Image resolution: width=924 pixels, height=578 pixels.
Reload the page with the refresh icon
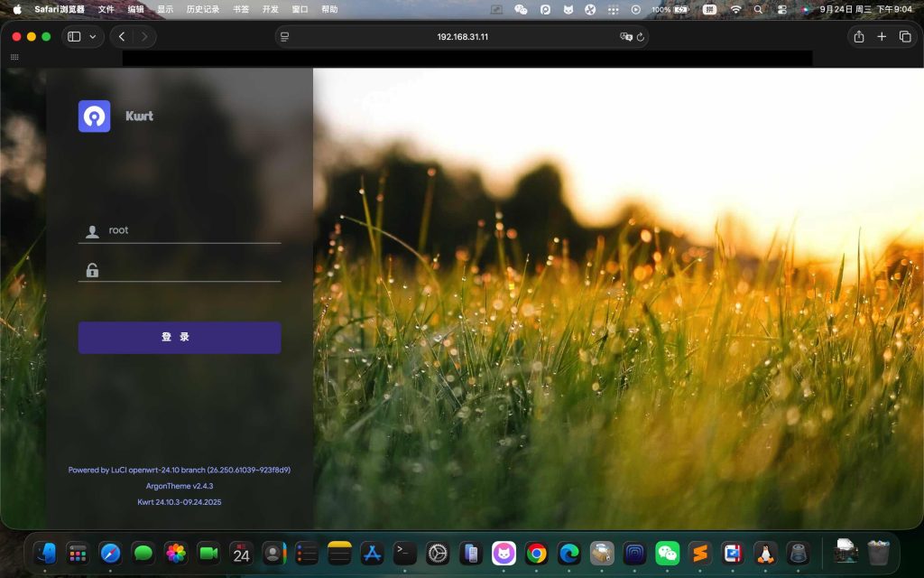point(641,37)
